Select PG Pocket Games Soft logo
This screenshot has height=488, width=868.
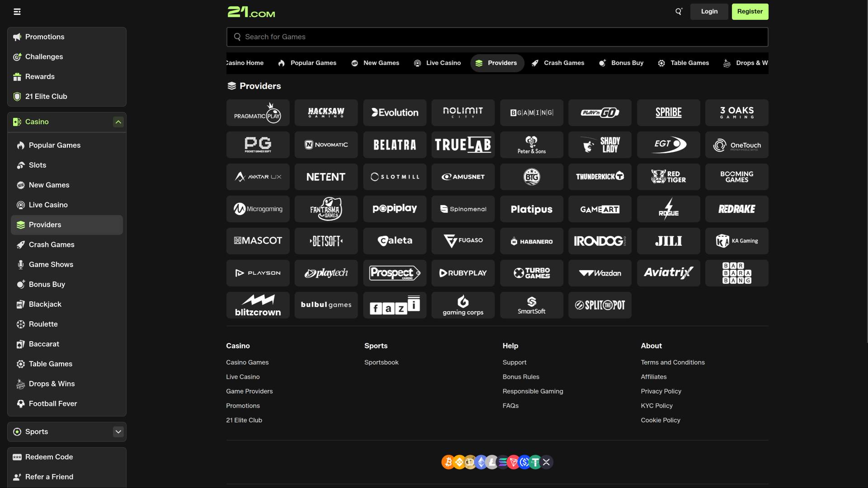258,145
